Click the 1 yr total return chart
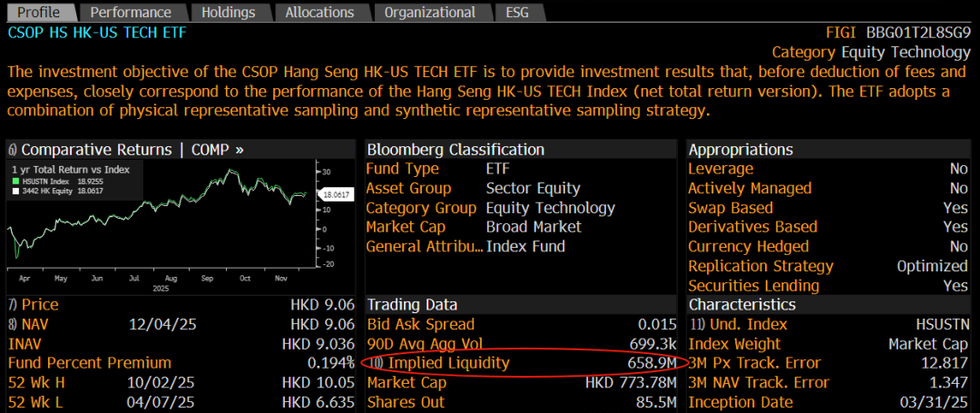 point(163,218)
